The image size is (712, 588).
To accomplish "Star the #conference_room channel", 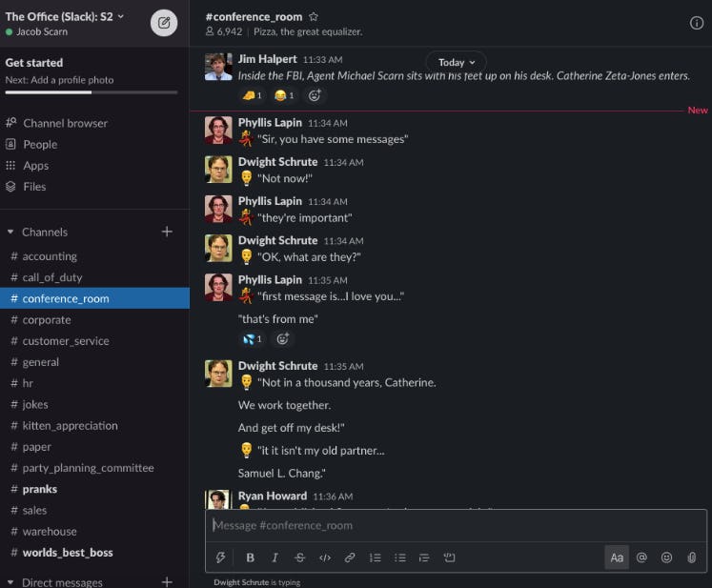I will pos(314,17).
